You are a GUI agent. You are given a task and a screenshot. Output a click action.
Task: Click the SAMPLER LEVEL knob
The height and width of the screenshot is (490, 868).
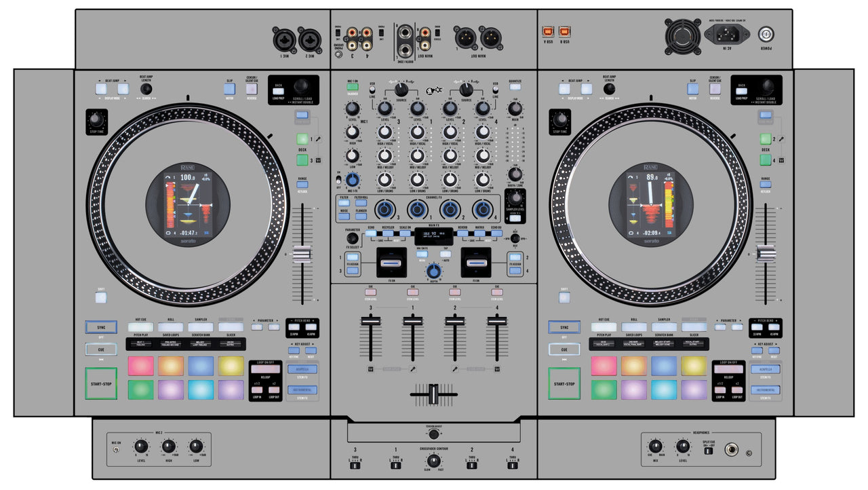point(515,197)
